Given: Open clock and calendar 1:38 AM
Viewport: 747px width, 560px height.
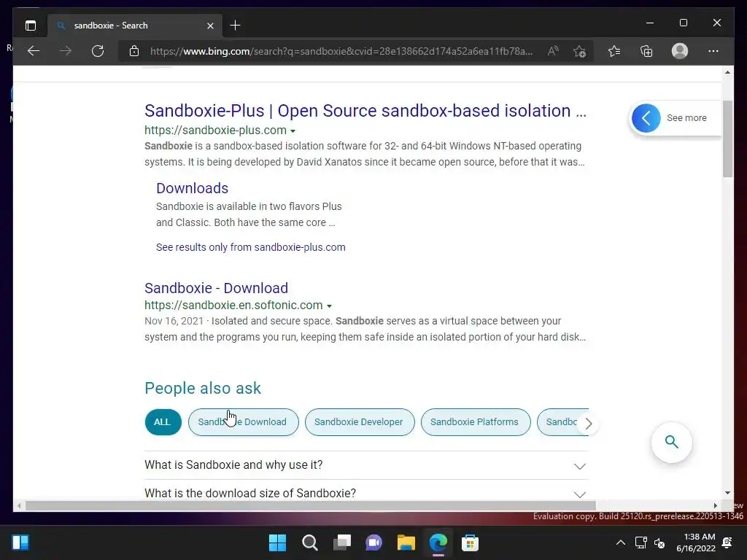Looking at the screenshot, I should [x=695, y=542].
